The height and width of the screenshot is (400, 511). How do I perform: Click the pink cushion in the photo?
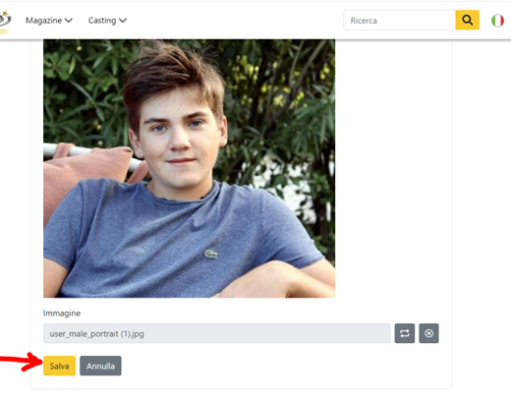[85, 173]
